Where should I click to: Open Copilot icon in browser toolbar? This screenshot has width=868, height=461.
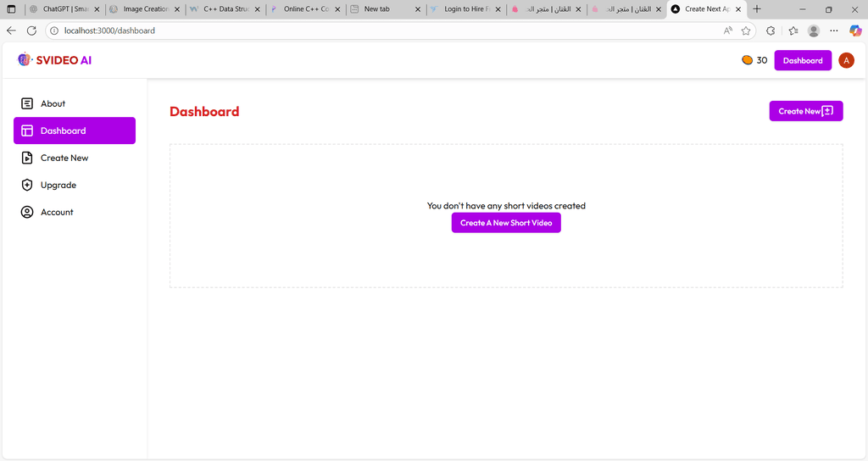855,31
